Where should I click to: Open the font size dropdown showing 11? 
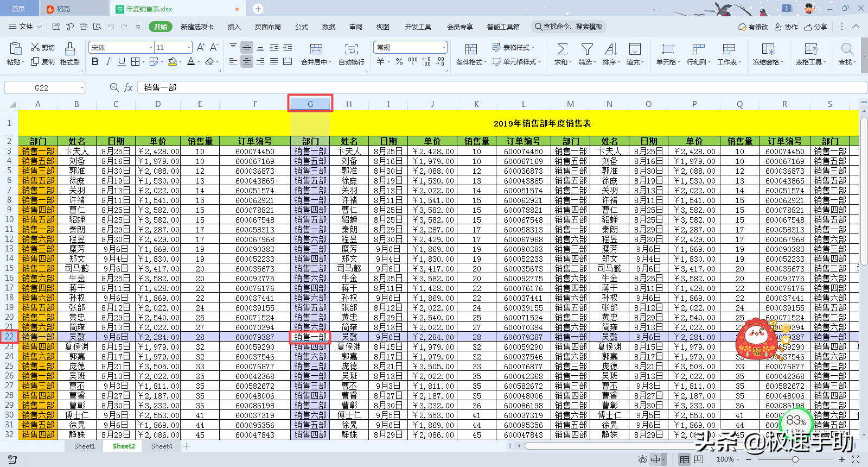(189, 47)
